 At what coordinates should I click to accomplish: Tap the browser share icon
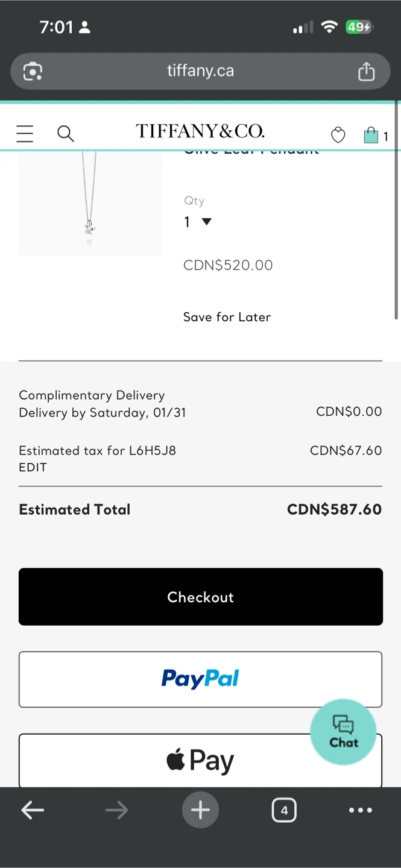[x=366, y=71]
